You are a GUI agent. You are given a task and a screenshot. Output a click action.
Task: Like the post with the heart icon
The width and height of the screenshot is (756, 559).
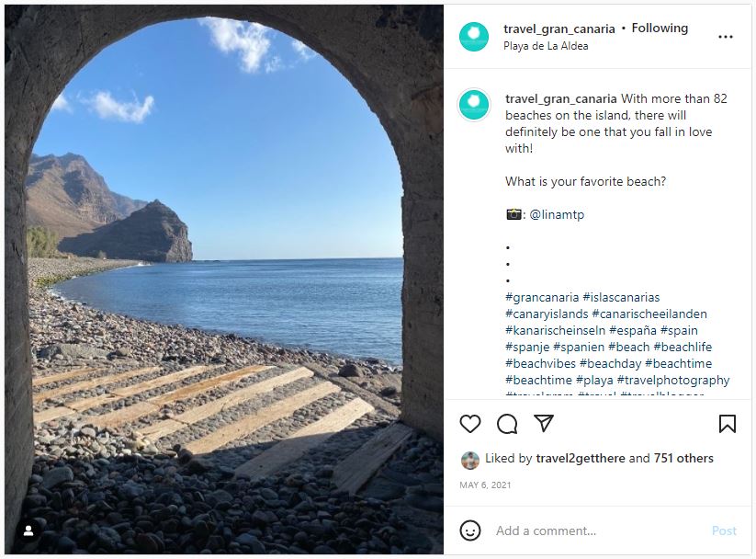(x=470, y=424)
